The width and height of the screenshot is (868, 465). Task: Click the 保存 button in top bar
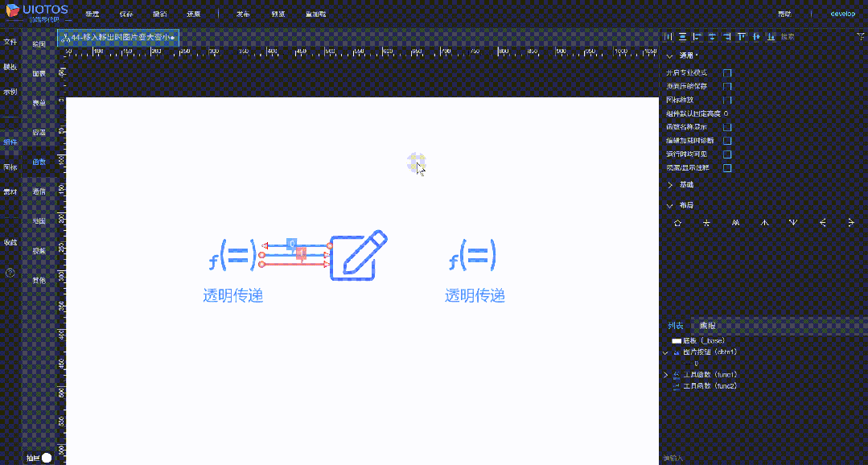coord(125,14)
